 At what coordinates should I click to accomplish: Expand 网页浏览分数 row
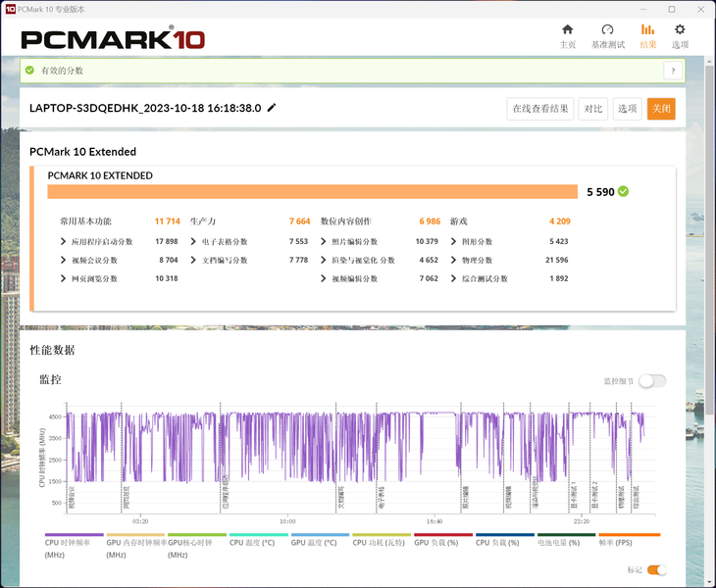[x=63, y=278]
